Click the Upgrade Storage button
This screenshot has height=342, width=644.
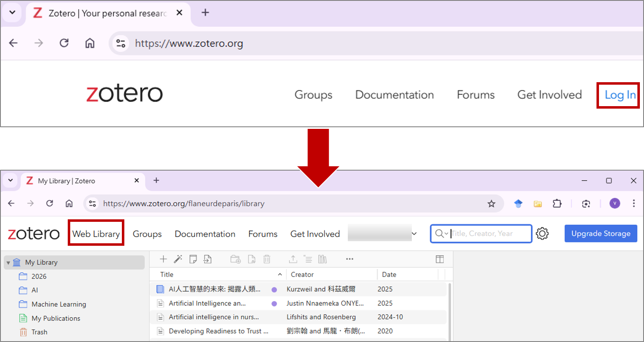601,234
